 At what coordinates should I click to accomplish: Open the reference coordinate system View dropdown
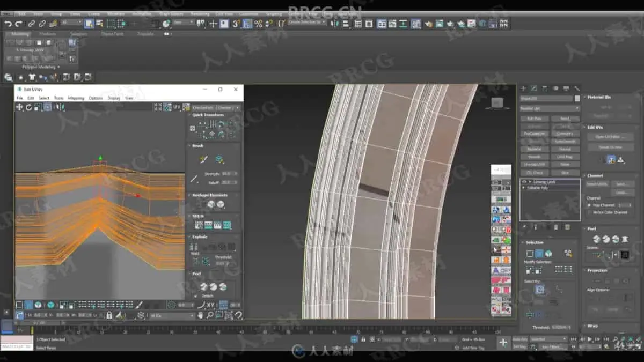(184, 23)
